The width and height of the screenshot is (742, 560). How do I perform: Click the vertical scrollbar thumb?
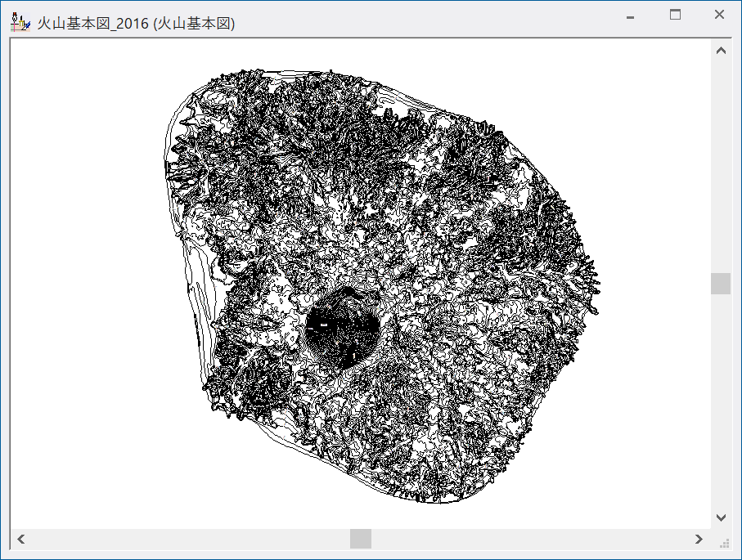point(721,284)
